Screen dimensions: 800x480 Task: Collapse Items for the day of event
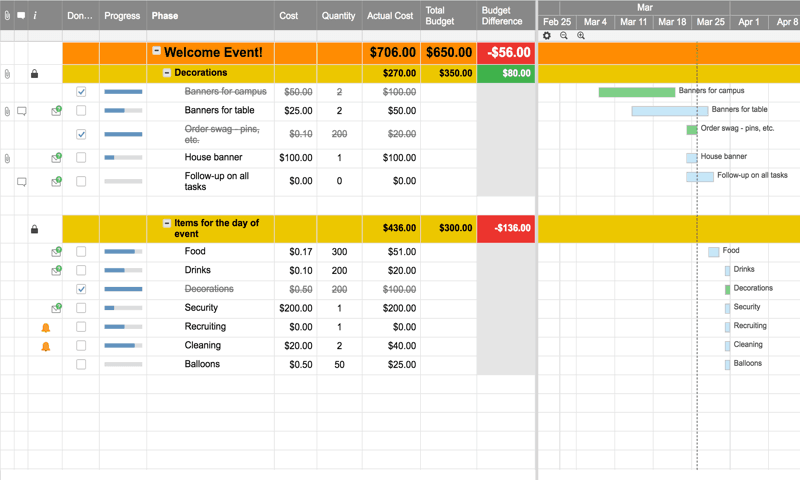click(x=167, y=223)
